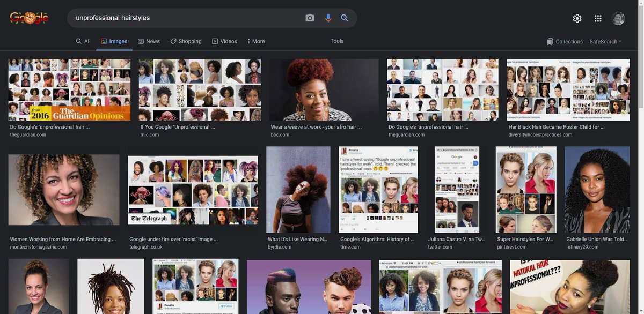Expand the More menu
The image size is (644, 314).
pyautogui.click(x=255, y=41)
